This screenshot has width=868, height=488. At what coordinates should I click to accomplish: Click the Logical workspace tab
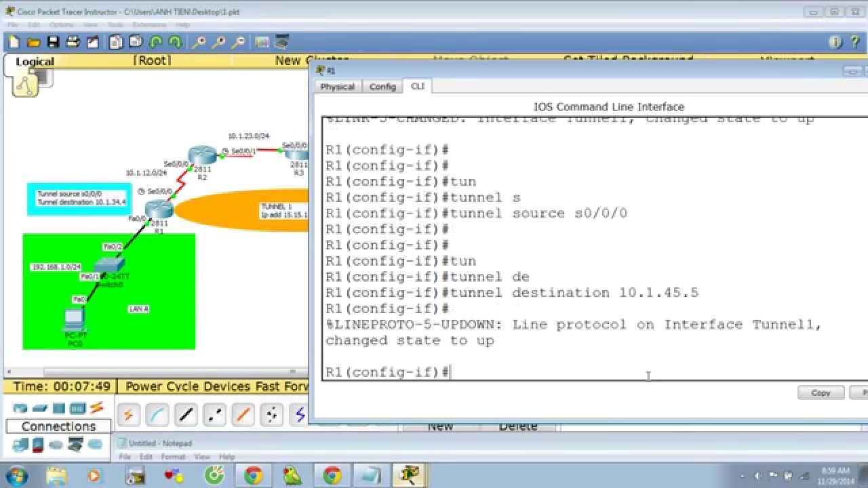pyautogui.click(x=35, y=62)
